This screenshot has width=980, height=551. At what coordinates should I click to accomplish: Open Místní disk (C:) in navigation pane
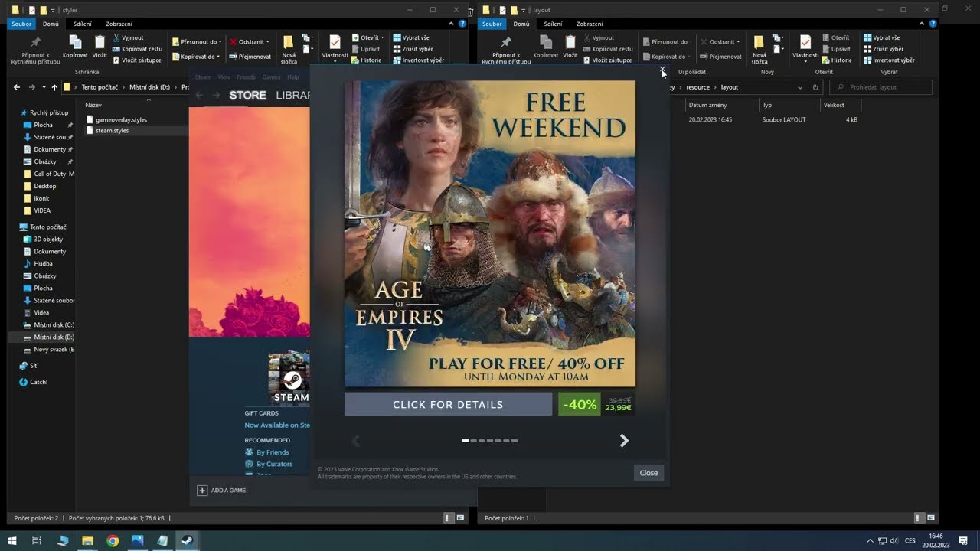[49, 325]
